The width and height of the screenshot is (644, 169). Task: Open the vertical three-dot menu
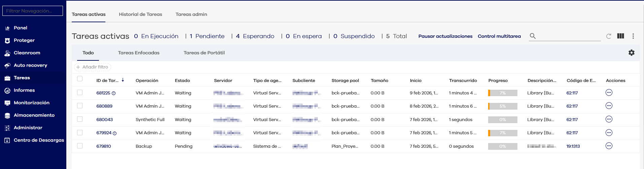click(x=633, y=36)
